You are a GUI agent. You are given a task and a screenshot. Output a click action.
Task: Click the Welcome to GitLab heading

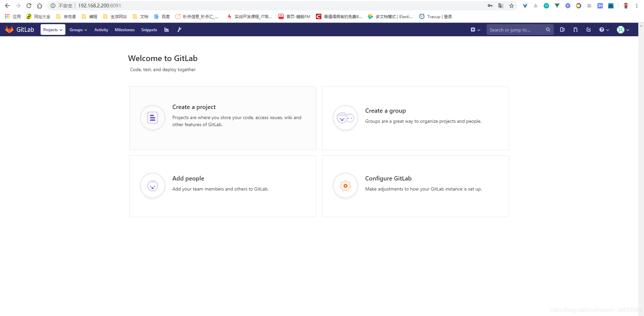coord(163,58)
